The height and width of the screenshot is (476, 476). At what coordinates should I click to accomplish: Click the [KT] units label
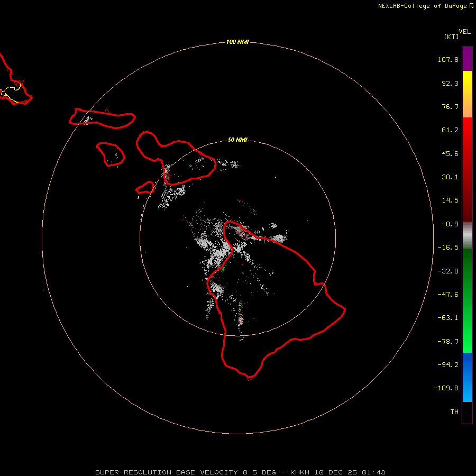click(451, 36)
